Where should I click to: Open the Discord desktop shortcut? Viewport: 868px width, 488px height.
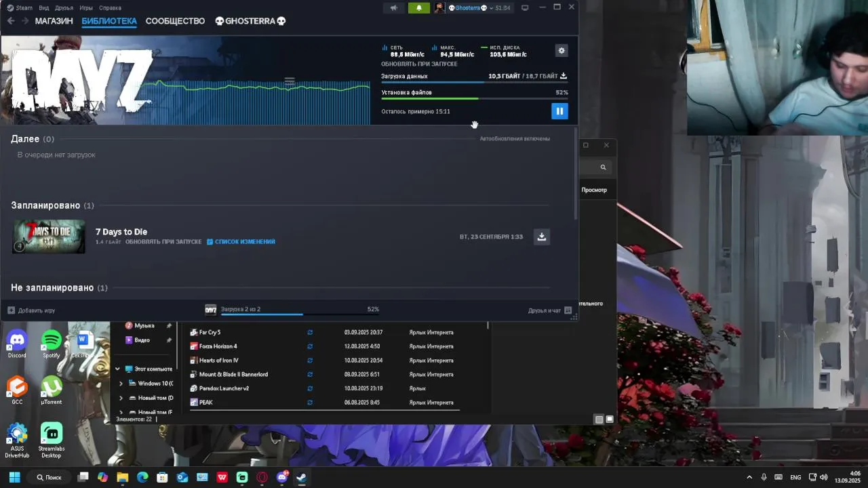click(x=17, y=344)
